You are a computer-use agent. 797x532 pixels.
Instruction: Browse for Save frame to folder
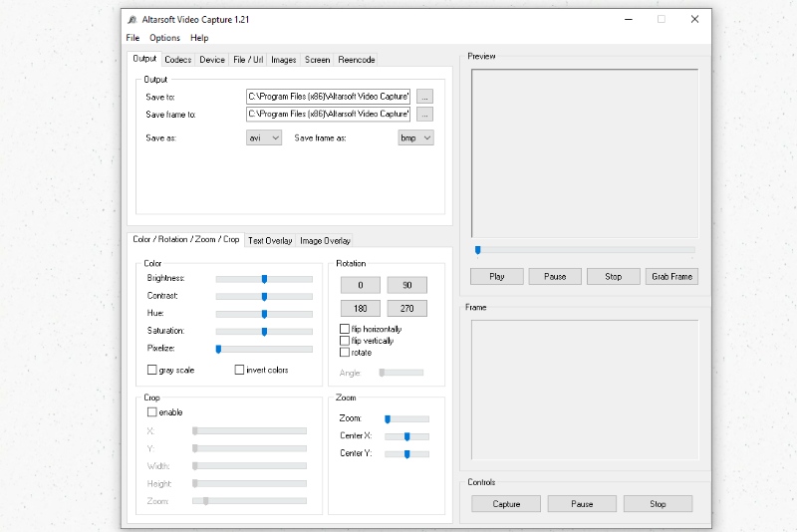[425, 115]
